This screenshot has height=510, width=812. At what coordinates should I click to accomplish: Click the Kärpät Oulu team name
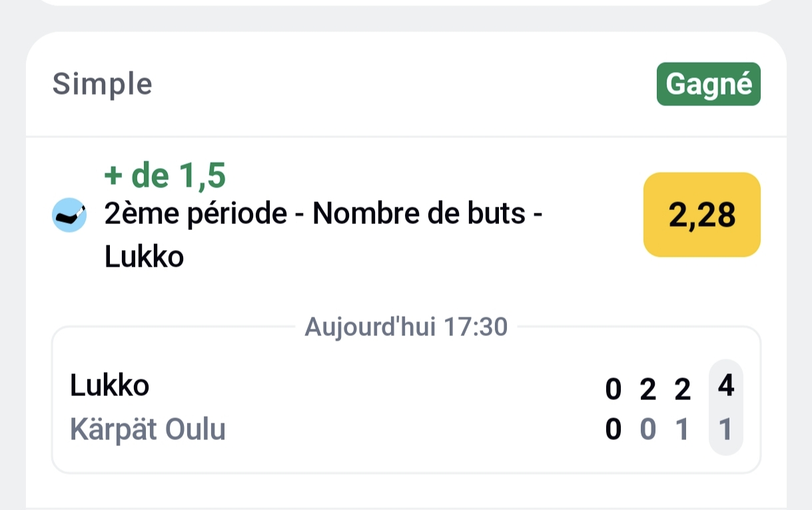coord(148,430)
